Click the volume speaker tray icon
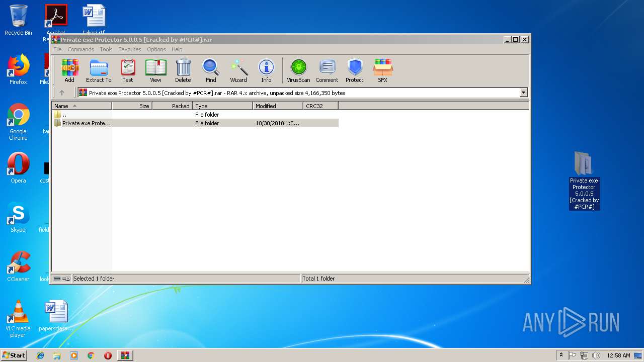This screenshot has width=644, height=362. pyautogui.click(x=596, y=355)
